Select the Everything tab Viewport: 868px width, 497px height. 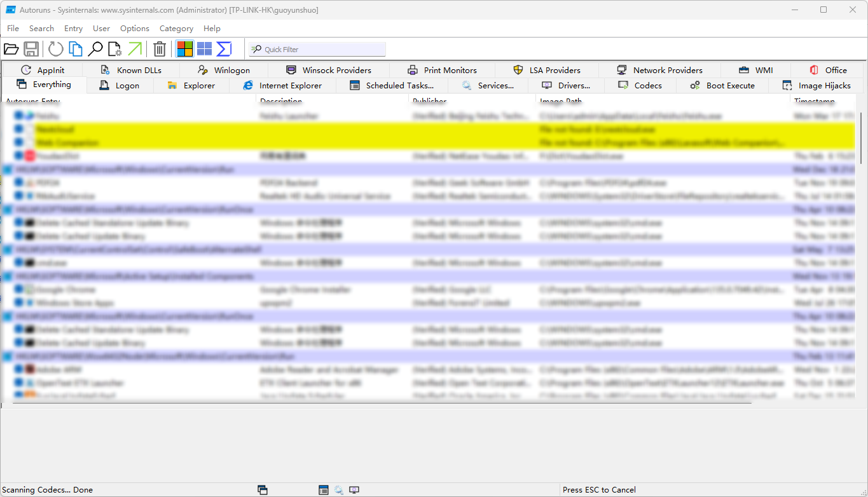pos(44,85)
